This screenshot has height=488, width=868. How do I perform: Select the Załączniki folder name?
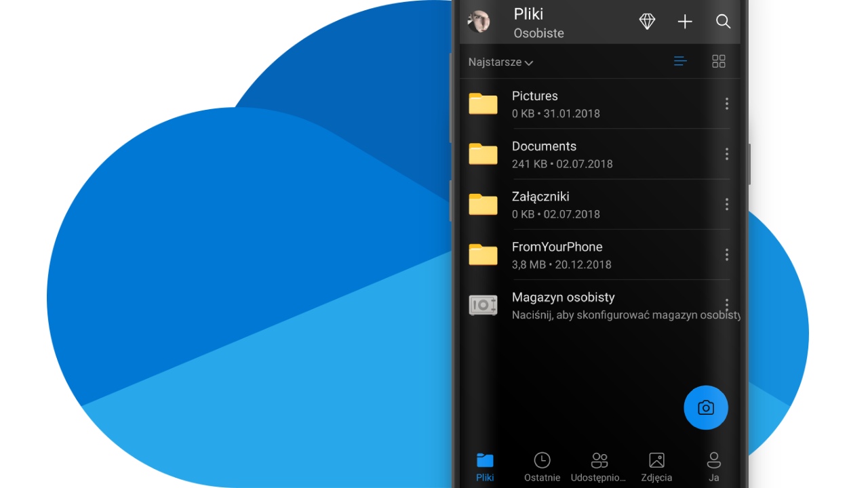coord(540,197)
